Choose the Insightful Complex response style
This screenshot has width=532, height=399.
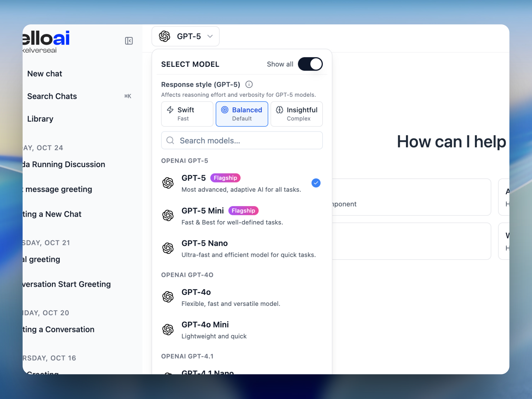coord(296,114)
